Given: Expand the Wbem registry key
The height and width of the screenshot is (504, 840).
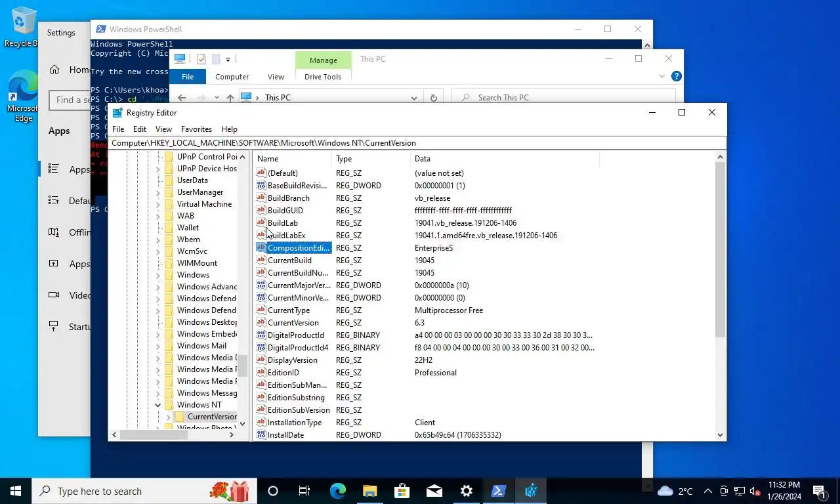Looking at the screenshot, I should click(157, 240).
